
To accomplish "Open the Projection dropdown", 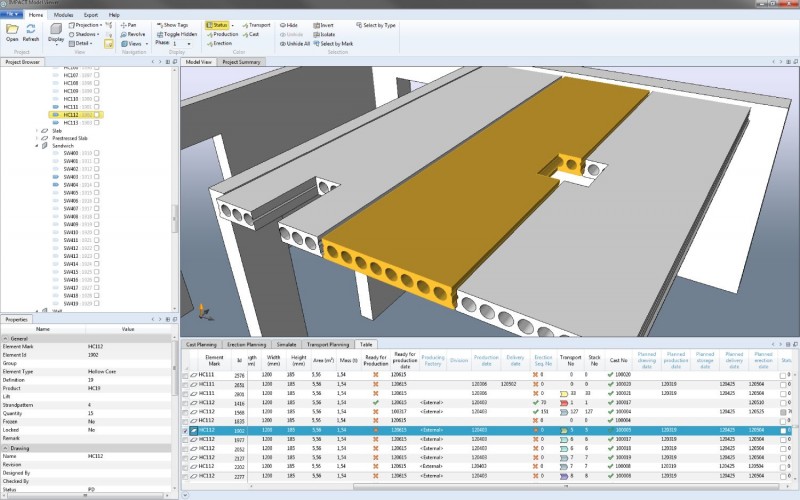I will click(x=85, y=24).
